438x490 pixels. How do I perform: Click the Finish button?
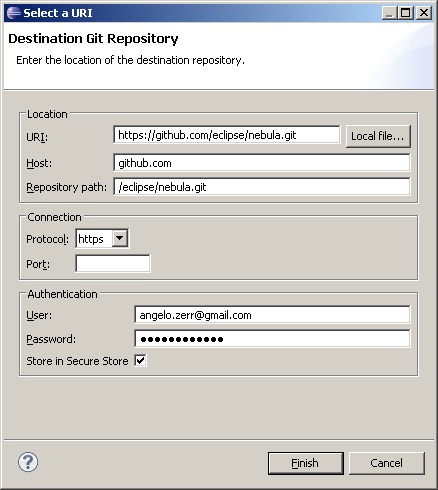306,463
